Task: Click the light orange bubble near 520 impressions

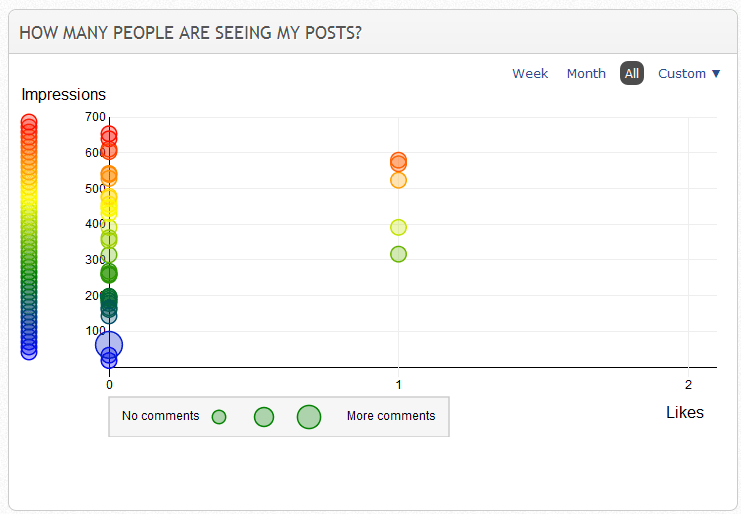Action: [398, 180]
